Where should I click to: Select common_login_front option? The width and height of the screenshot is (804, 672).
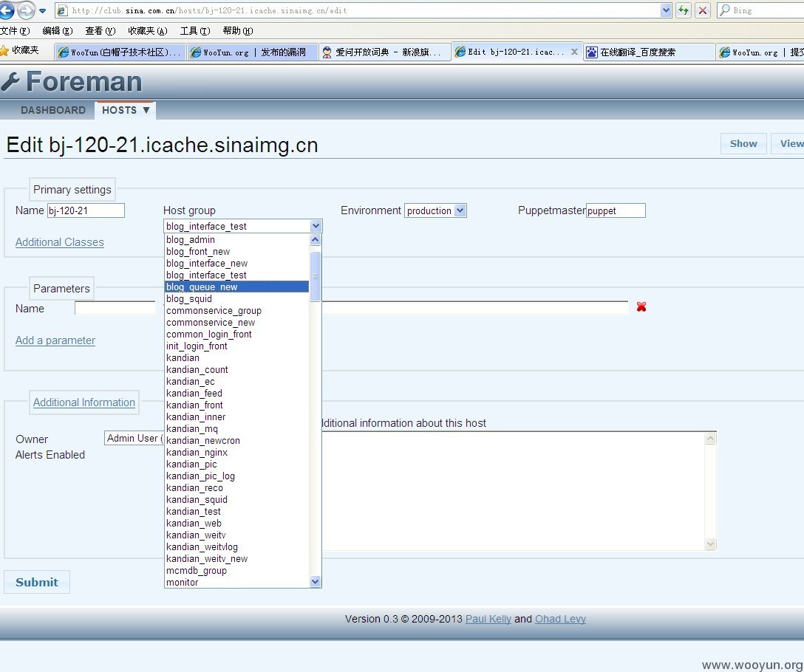coord(237,334)
